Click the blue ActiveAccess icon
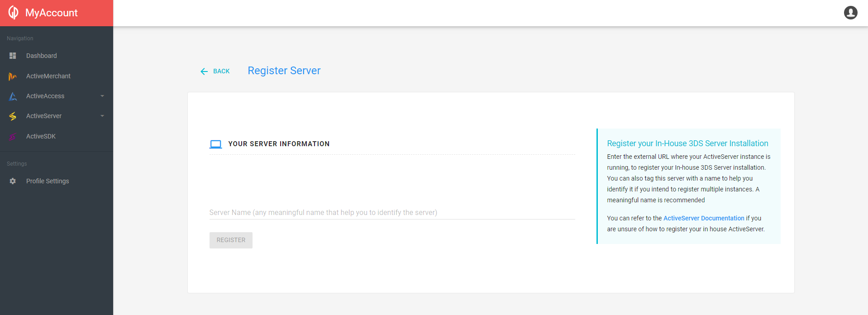This screenshot has height=315, width=868. point(13,96)
